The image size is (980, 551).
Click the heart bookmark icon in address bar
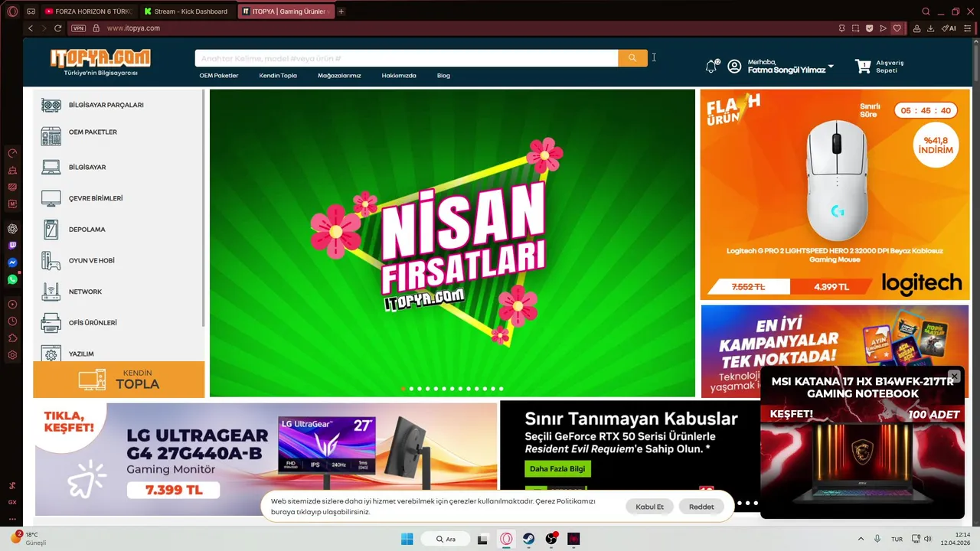pyautogui.click(x=897, y=28)
